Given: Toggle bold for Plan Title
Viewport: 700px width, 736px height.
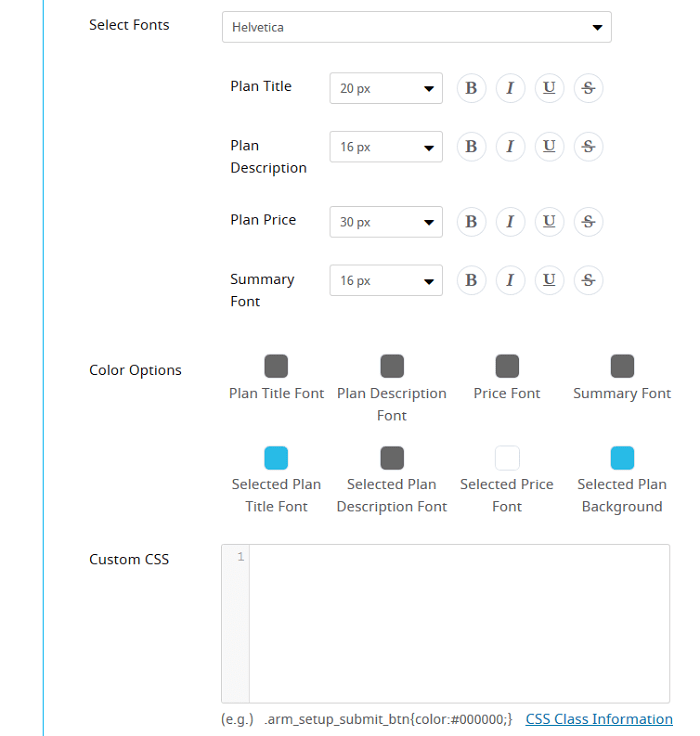Looking at the screenshot, I should [471, 88].
